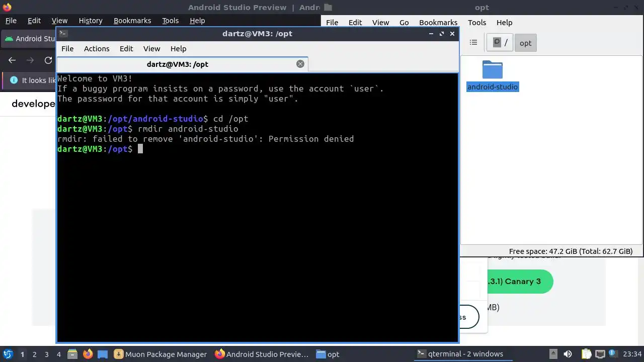Switch to virtual desktop 1
Image resolution: width=644 pixels, height=362 pixels.
coord(22,354)
